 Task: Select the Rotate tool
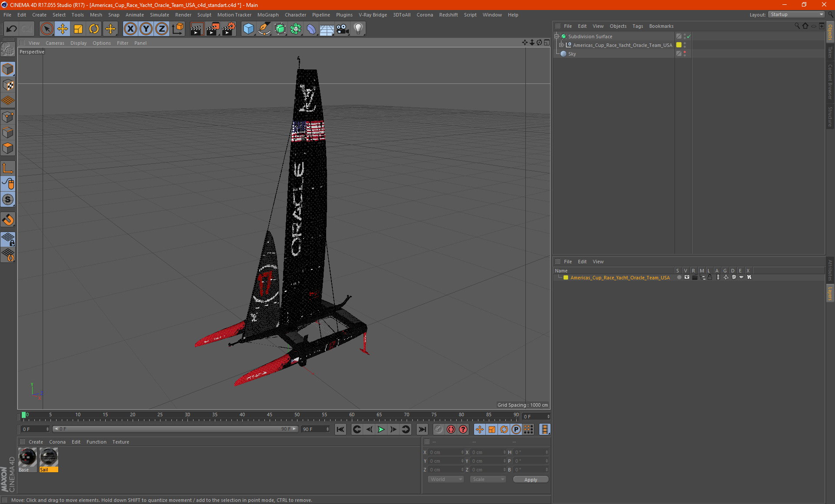point(94,29)
